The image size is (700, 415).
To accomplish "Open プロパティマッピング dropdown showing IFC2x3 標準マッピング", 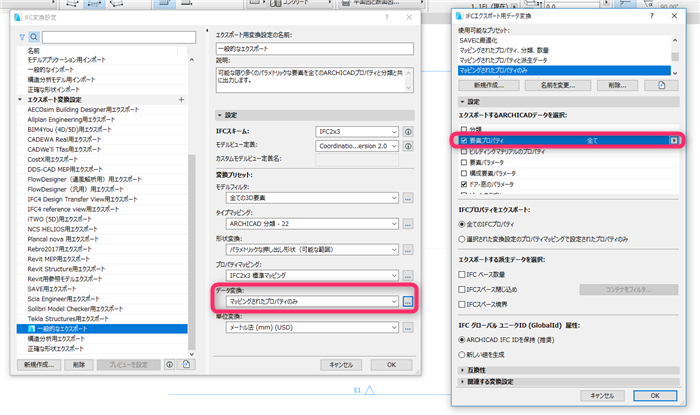I will 312,275.
